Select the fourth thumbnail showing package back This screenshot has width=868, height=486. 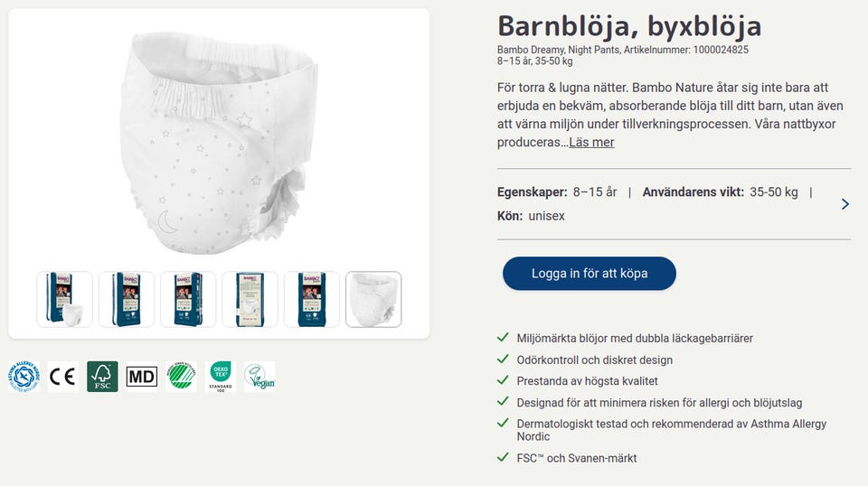pyautogui.click(x=250, y=299)
